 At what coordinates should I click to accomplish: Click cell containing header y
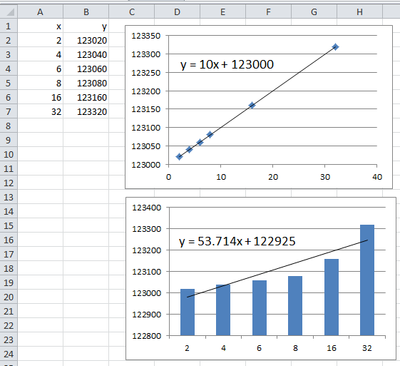point(86,26)
